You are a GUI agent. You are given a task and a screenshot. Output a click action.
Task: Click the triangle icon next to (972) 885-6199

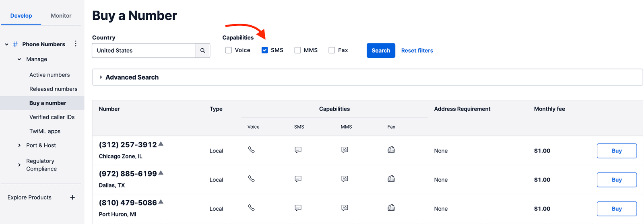coord(161,173)
